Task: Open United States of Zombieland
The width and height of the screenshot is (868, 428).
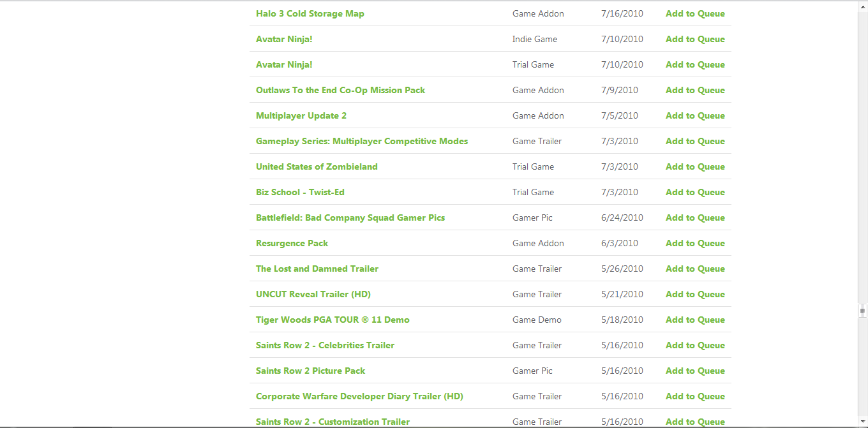Action: [317, 166]
